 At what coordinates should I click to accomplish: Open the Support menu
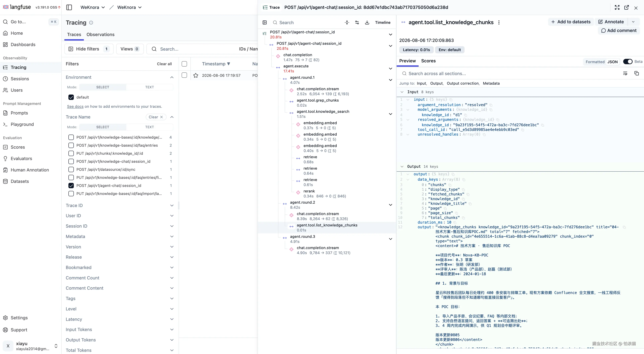[x=19, y=330]
